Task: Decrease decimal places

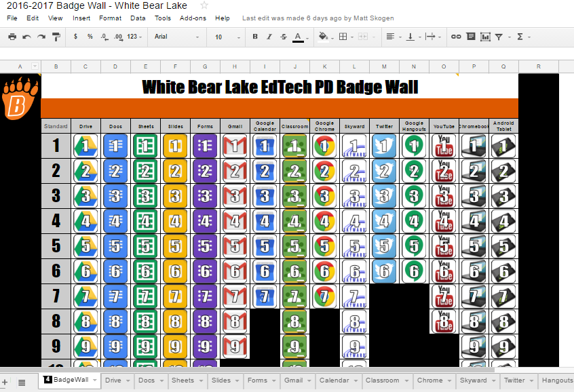Action: click(104, 37)
